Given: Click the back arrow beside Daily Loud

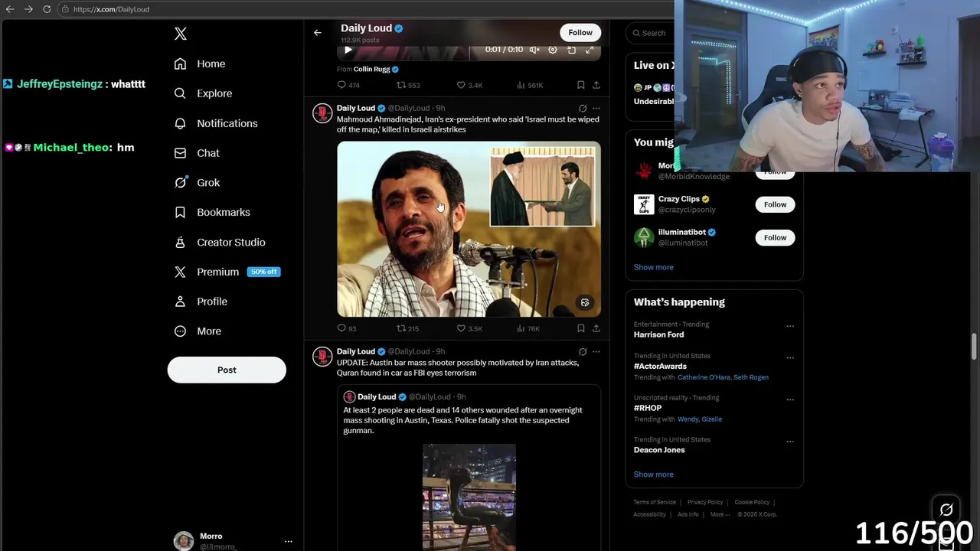Looking at the screenshot, I should (318, 33).
